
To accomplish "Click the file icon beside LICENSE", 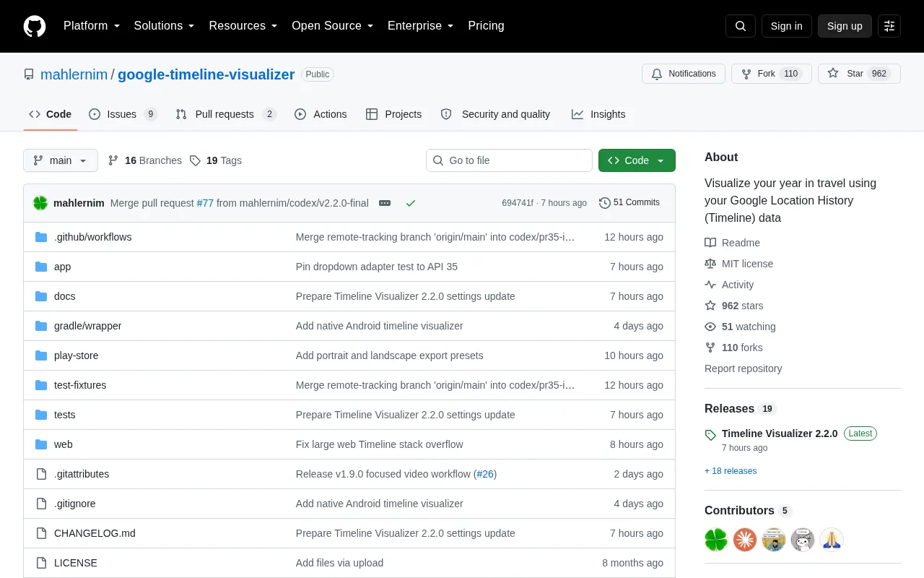I will (x=41, y=563).
